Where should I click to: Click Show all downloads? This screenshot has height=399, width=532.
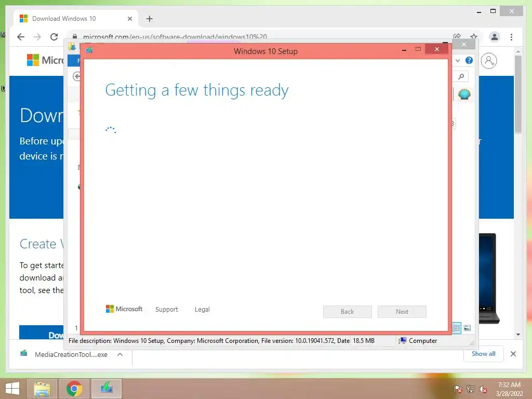pyautogui.click(x=484, y=354)
